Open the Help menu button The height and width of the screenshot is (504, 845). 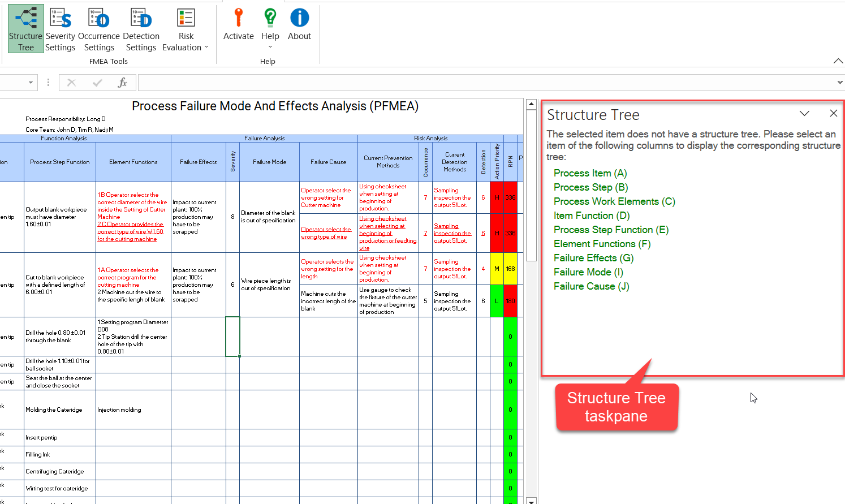[x=270, y=28]
